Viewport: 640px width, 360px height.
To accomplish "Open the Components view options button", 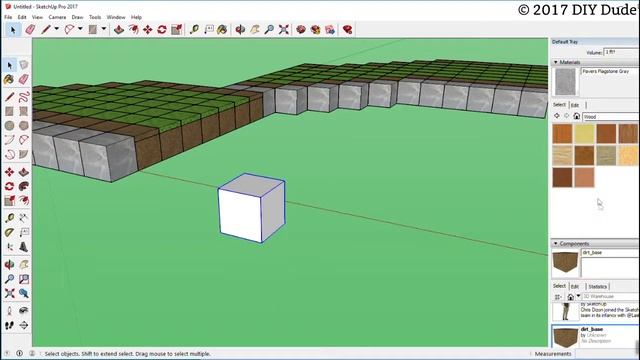I will [558, 297].
